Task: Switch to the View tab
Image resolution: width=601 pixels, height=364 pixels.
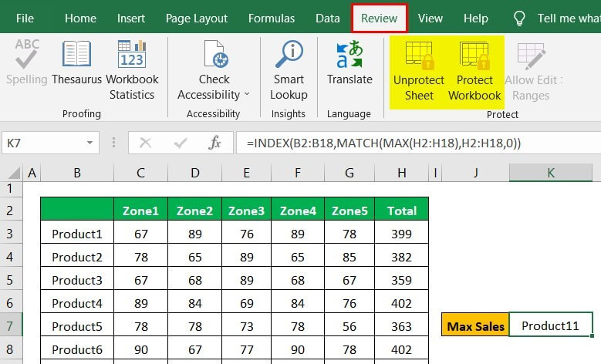Action: tap(430, 19)
